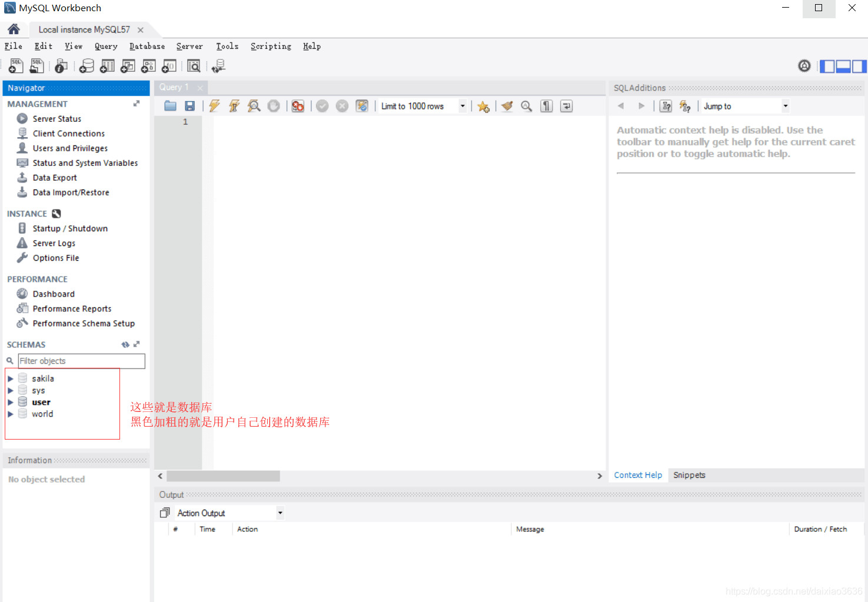Save snippet star icon

483,106
